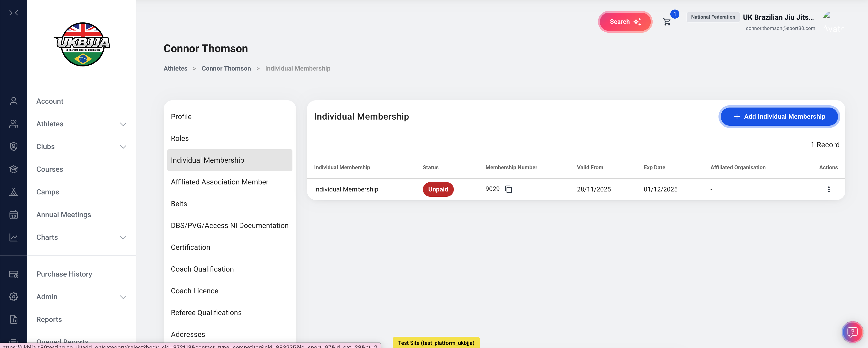The height and width of the screenshot is (348, 868).
Task: Click the Purchase History card icon
Action: click(x=13, y=274)
